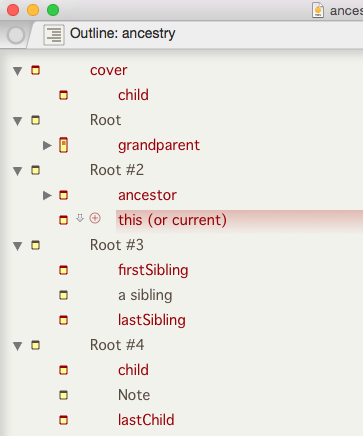Click the lastSibling note's red icon

click(x=64, y=320)
